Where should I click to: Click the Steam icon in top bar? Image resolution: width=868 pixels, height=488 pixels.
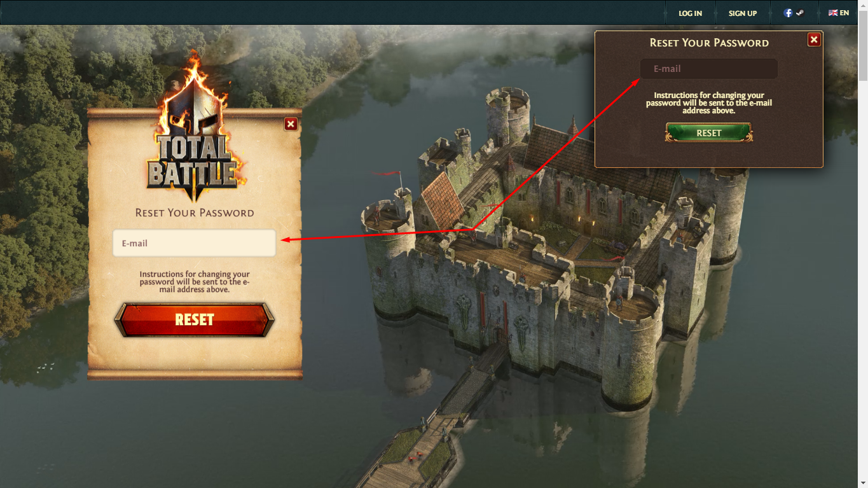point(799,13)
